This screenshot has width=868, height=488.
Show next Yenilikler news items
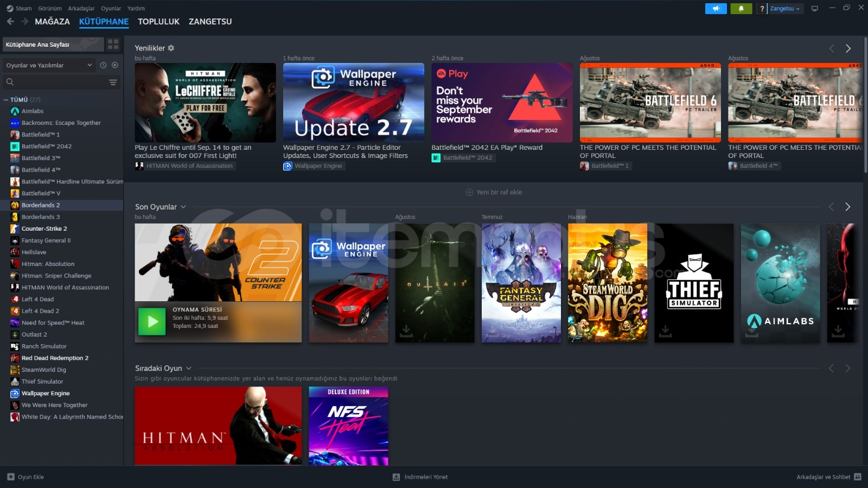pos(848,48)
